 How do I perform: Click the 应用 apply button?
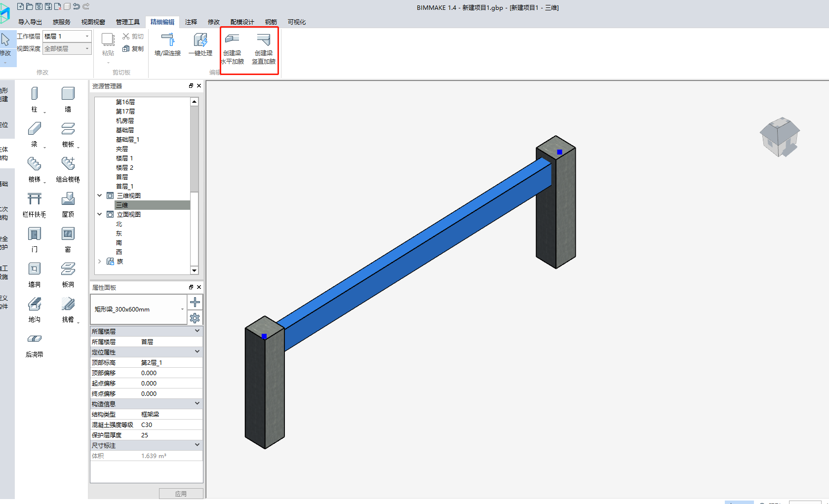181,494
